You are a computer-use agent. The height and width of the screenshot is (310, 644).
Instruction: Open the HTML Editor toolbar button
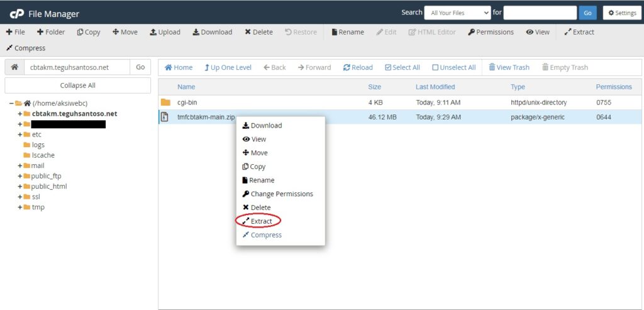(432, 32)
